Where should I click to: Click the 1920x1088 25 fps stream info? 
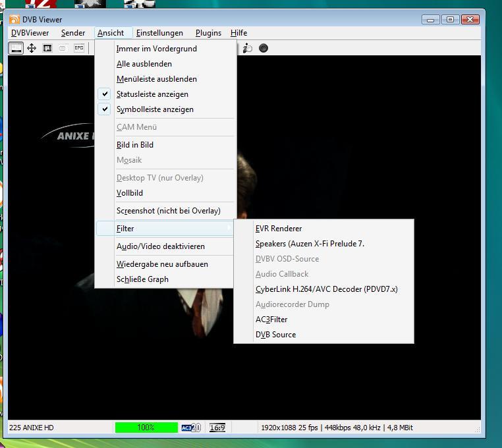click(x=337, y=428)
